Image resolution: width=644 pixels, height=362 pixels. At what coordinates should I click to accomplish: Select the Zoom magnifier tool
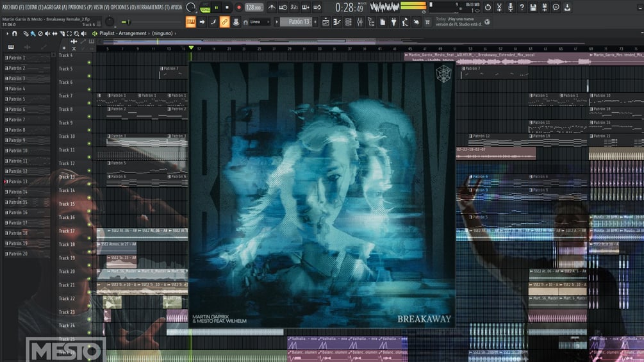coord(76,33)
